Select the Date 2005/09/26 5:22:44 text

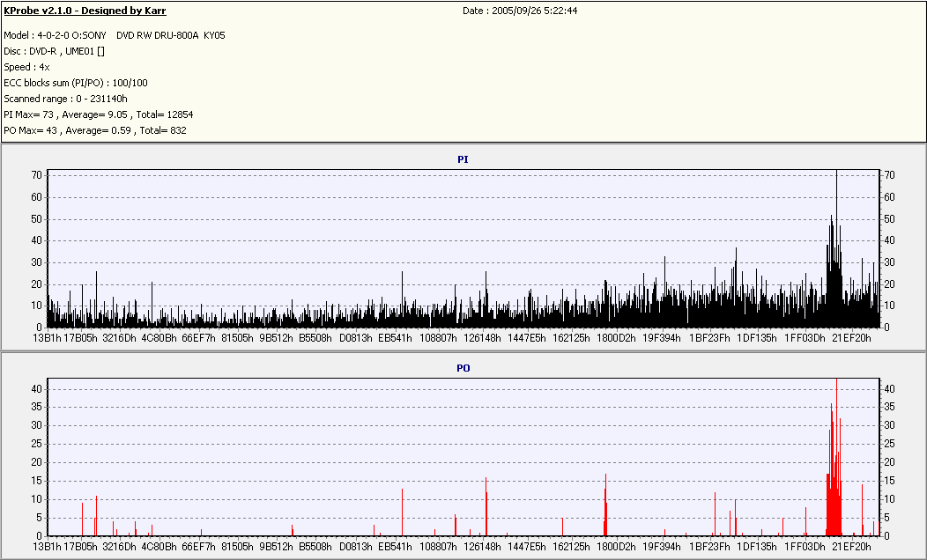coord(520,11)
